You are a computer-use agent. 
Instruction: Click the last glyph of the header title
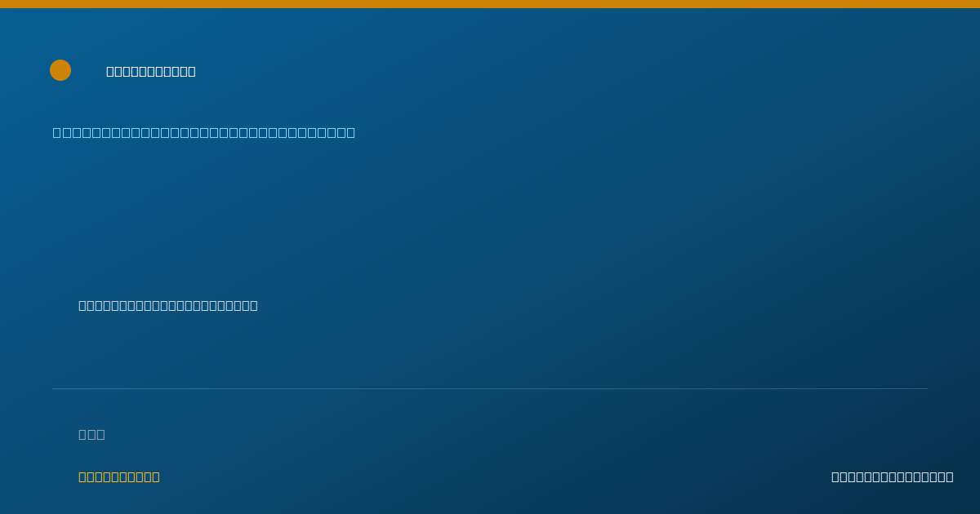(x=191, y=71)
